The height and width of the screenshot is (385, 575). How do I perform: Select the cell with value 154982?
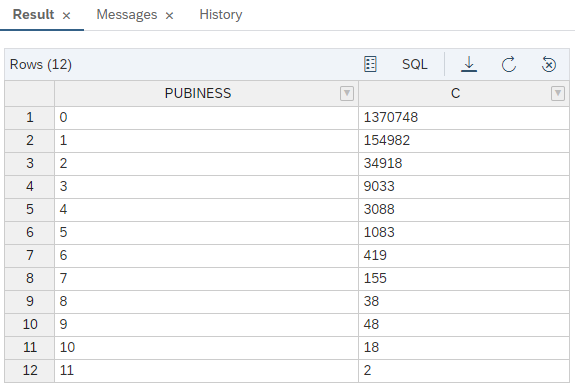[464, 141]
